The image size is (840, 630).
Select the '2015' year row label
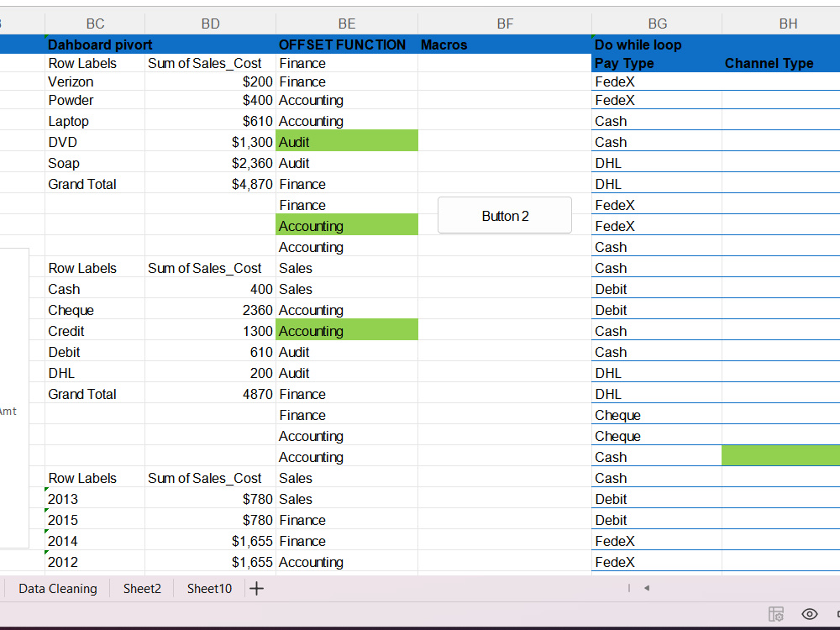95,520
